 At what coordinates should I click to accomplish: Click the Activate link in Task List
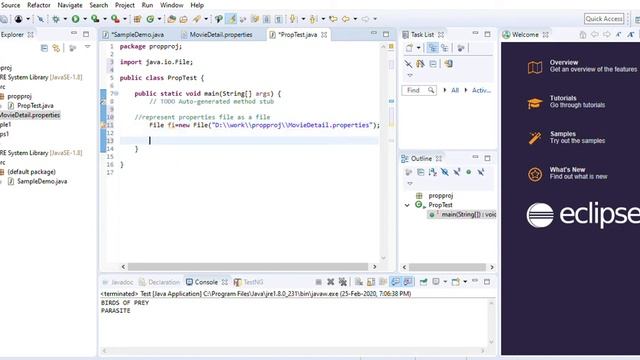point(481,90)
